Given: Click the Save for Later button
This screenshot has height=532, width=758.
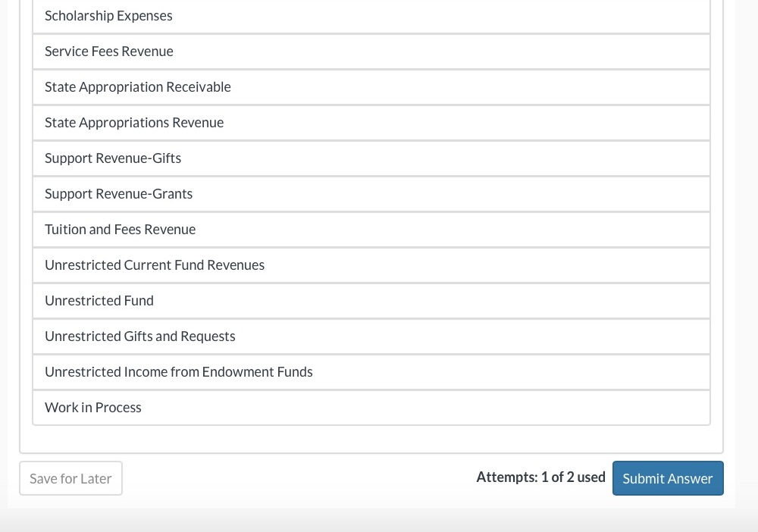Looking at the screenshot, I should click(x=70, y=478).
